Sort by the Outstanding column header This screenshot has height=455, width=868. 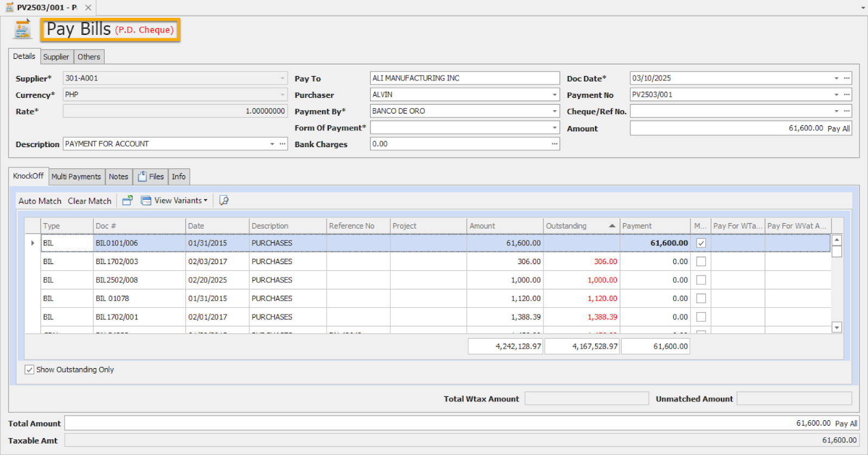click(x=582, y=226)
